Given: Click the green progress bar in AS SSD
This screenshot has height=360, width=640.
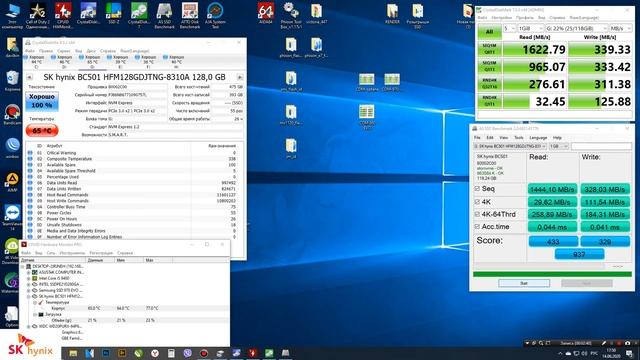Looking at the screenshot, I should click(552, 274).
